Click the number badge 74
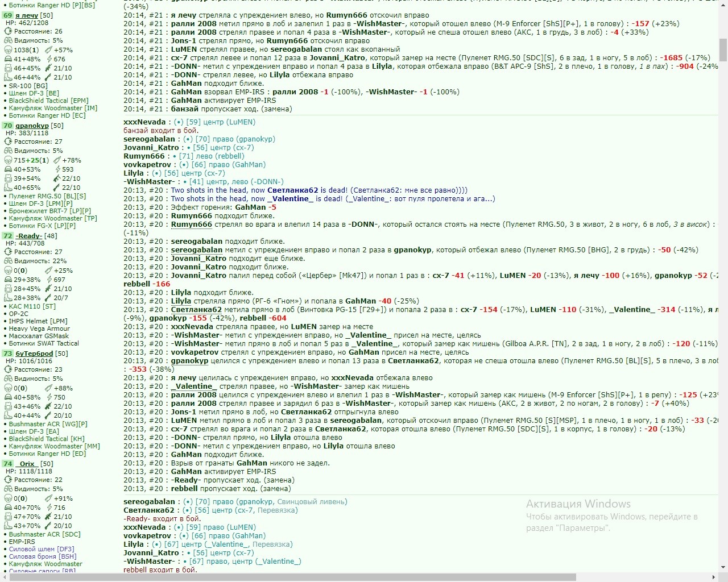The image size is (728, 582). click(7, 464)
